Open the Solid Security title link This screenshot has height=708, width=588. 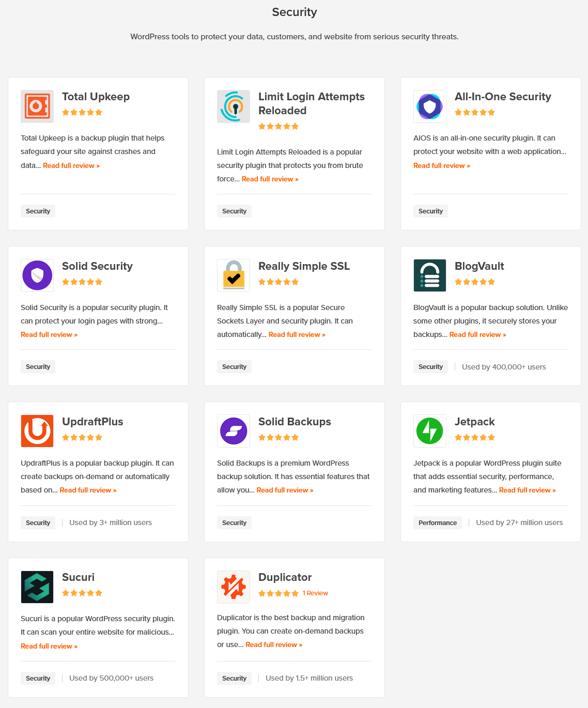click(x=97, y=266)
